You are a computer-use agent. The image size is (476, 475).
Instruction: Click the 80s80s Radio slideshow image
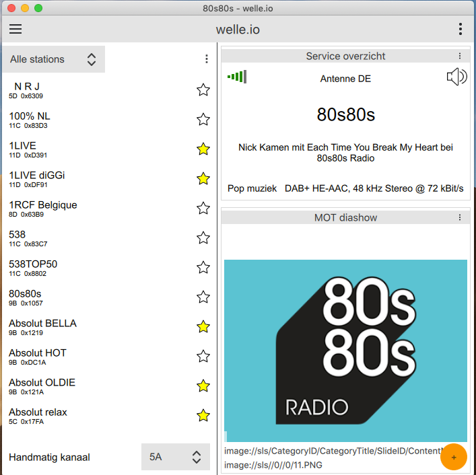[x=345, y=351]
